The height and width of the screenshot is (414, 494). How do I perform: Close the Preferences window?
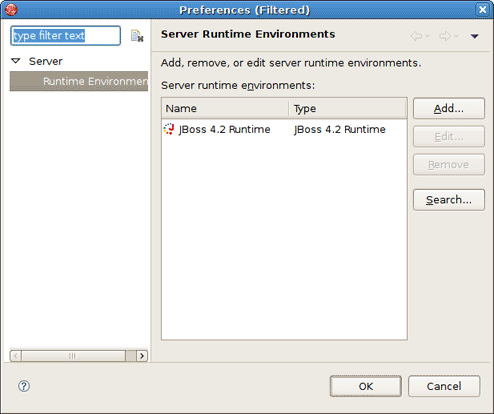point(482,9)
